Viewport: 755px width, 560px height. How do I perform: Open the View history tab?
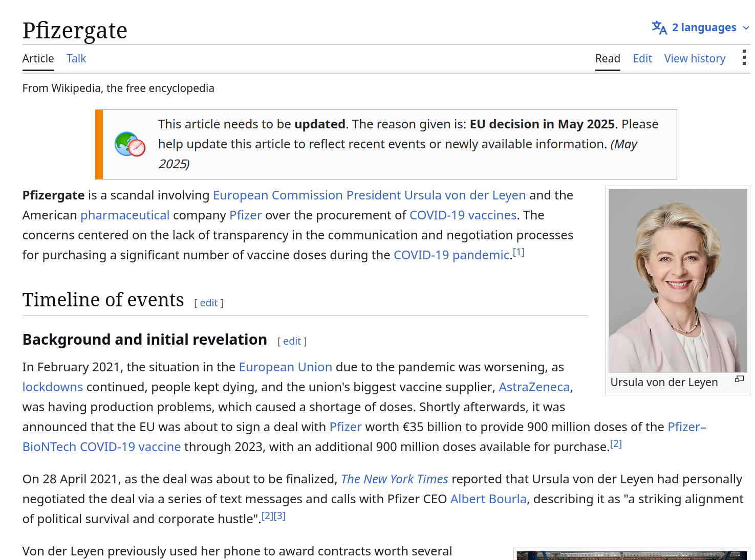pyautogui.click(x=695, y=59)
